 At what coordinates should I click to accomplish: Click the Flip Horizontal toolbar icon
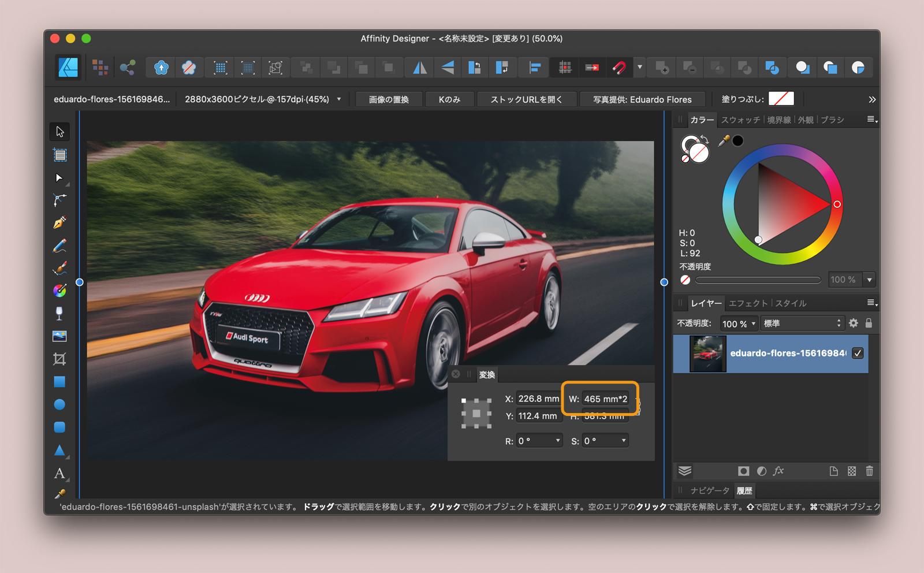pos(420,68)
